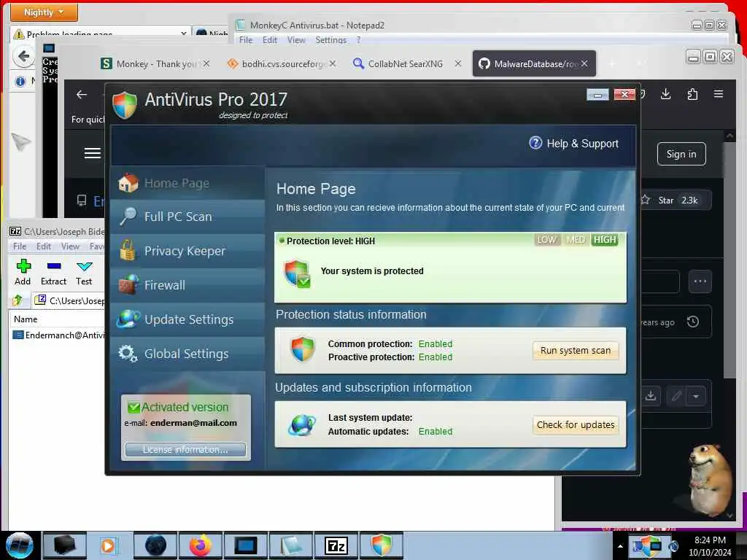The height and width of the screenshot is (560, 747).
Task: Click Test in 7-Zip toolbar
Action: point(84,272)
